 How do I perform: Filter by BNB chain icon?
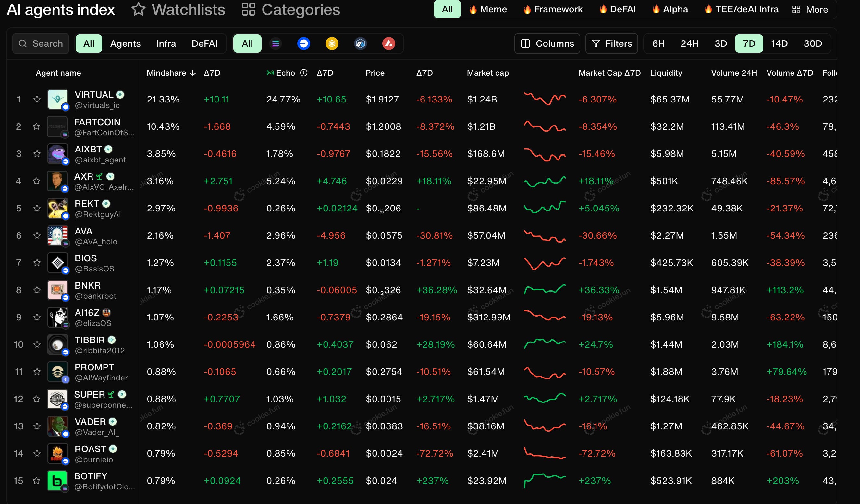(x=332, y=44)
